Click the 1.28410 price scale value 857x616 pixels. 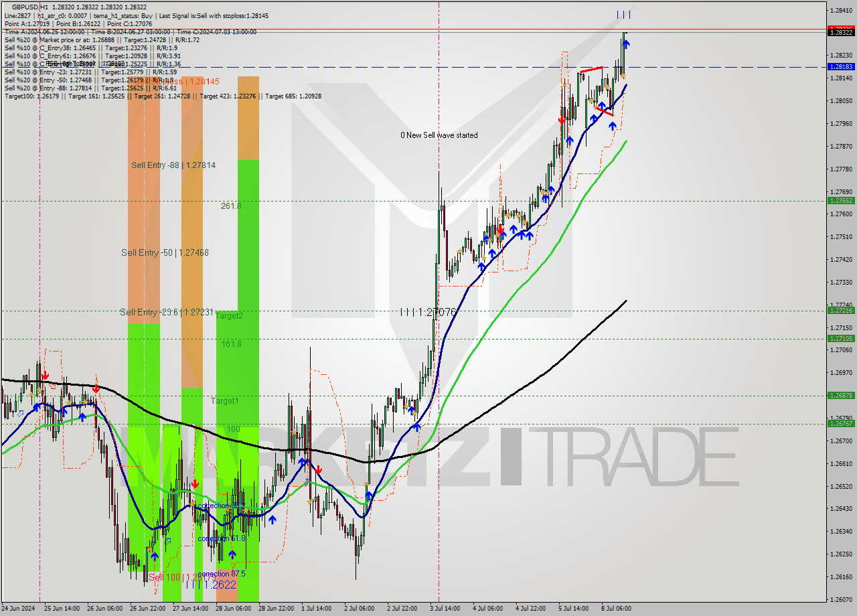[841, 11]
